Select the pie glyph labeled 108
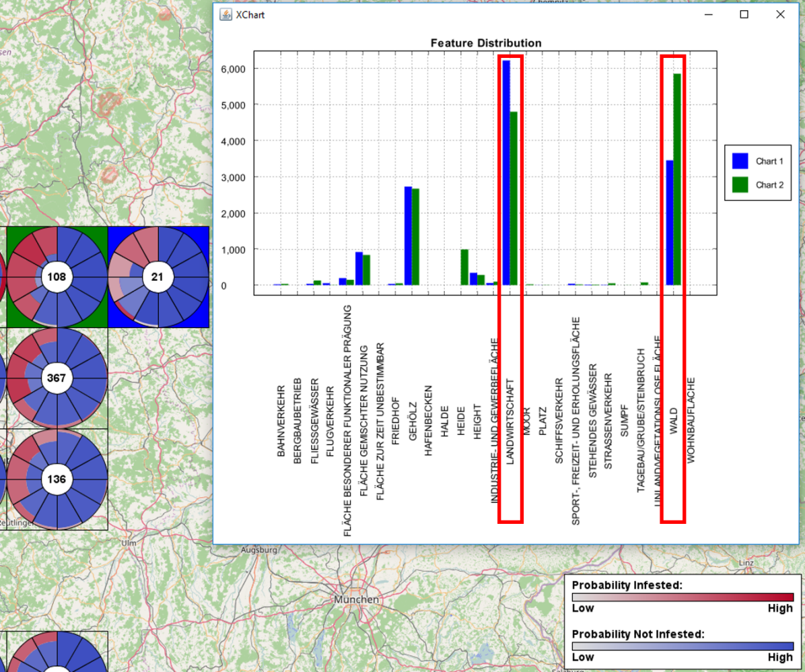 click(x=57, y=277)
